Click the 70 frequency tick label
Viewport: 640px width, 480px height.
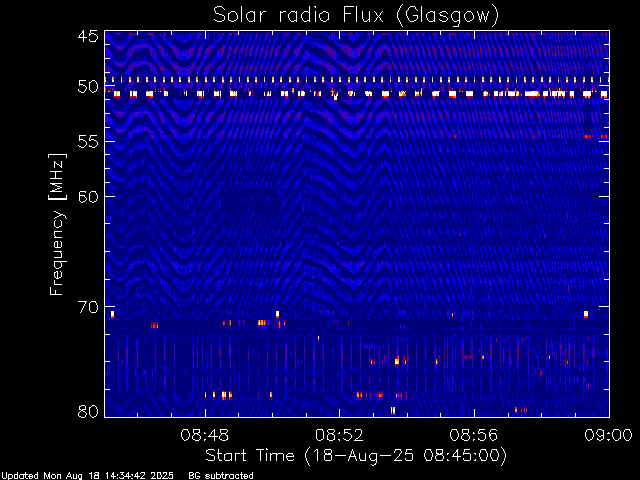[88, 307]
